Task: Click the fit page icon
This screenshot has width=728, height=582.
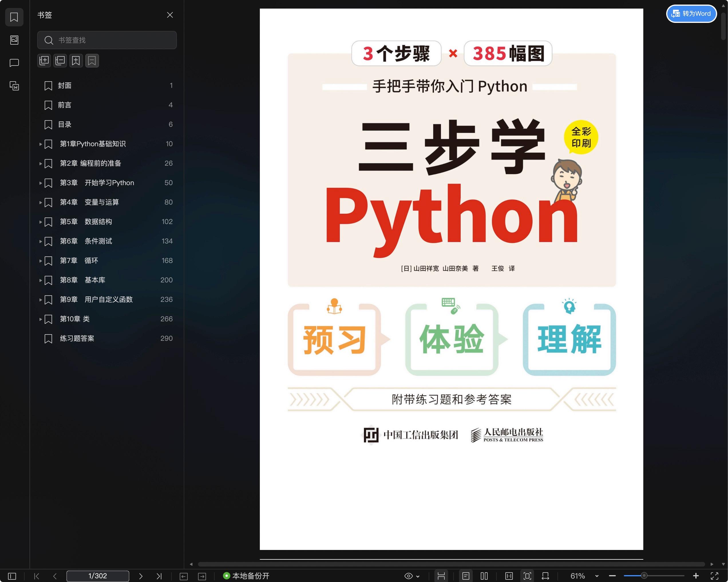Action: click(x=527, y=576)
